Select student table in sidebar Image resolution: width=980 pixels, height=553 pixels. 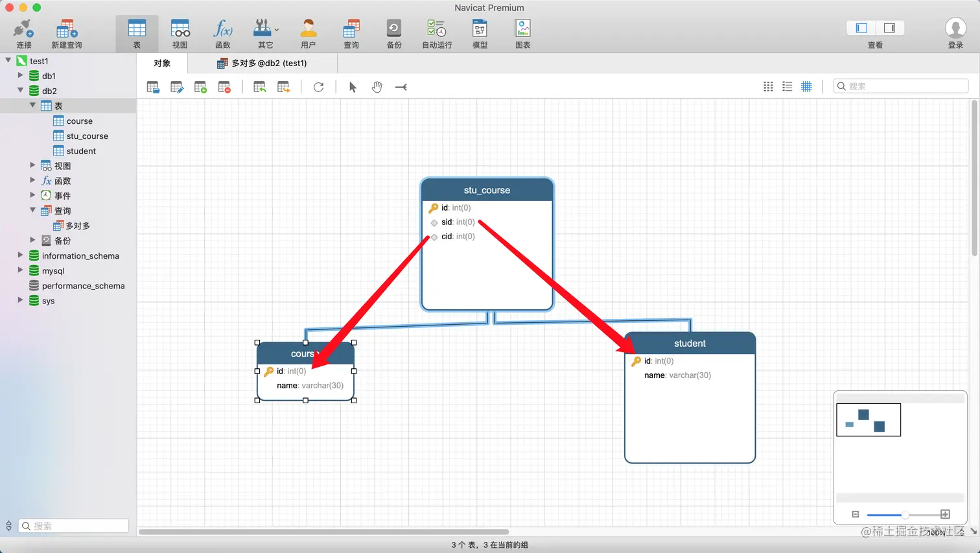pyautogui.click(x=74, y=151)
